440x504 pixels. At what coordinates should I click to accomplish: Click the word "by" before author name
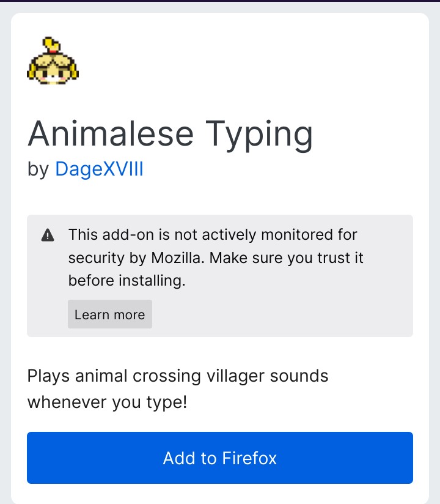(38, 169)
